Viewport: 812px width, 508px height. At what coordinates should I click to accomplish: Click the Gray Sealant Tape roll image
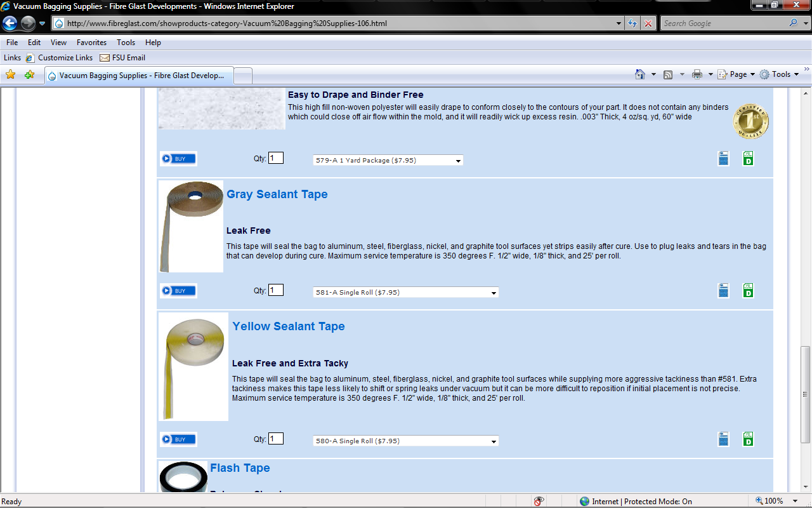(191, 227)
